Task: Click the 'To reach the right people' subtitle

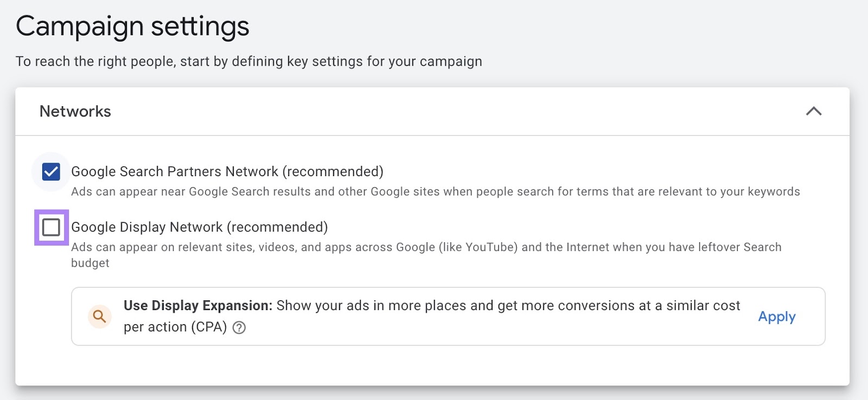Action: [249, 61]
